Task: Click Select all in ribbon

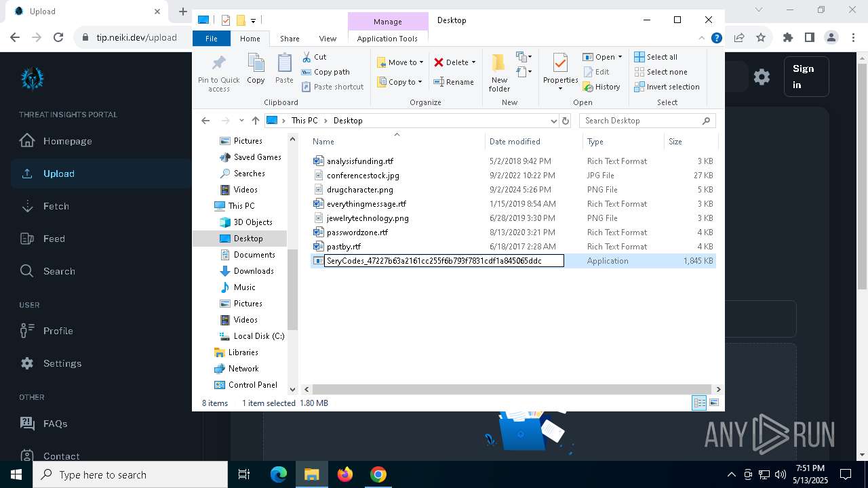Action: [x=656, y=57]
